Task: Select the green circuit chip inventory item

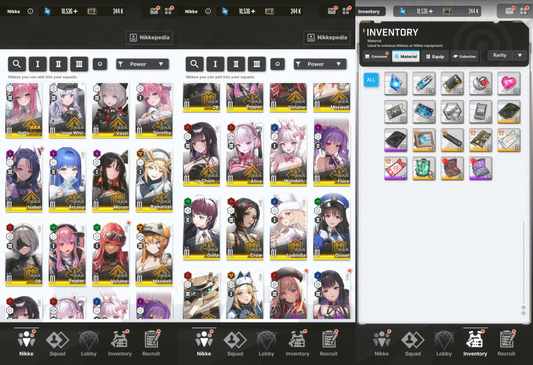Action: pos(509,111)
